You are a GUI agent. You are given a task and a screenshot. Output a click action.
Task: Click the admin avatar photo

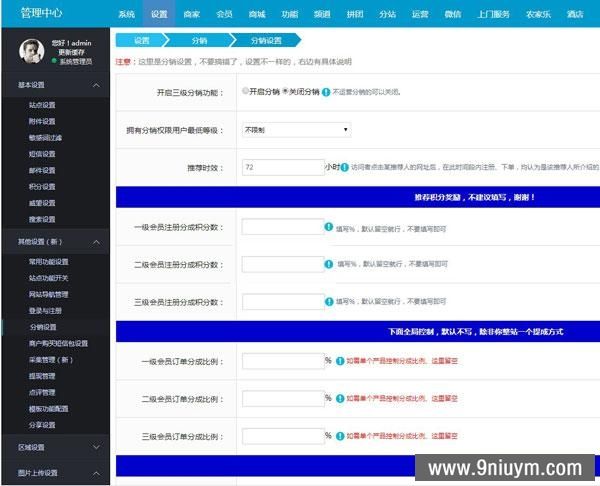coord(31,51)
